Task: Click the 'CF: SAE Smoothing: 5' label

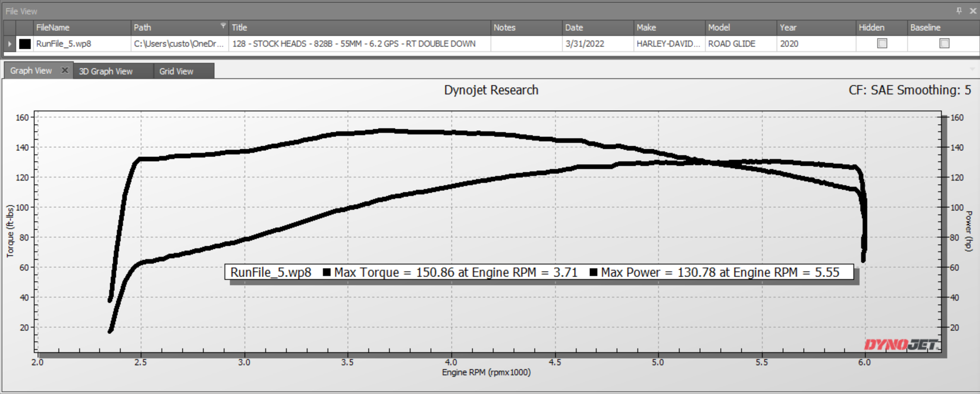Action: pyautogui.click(x=910, y=90)
